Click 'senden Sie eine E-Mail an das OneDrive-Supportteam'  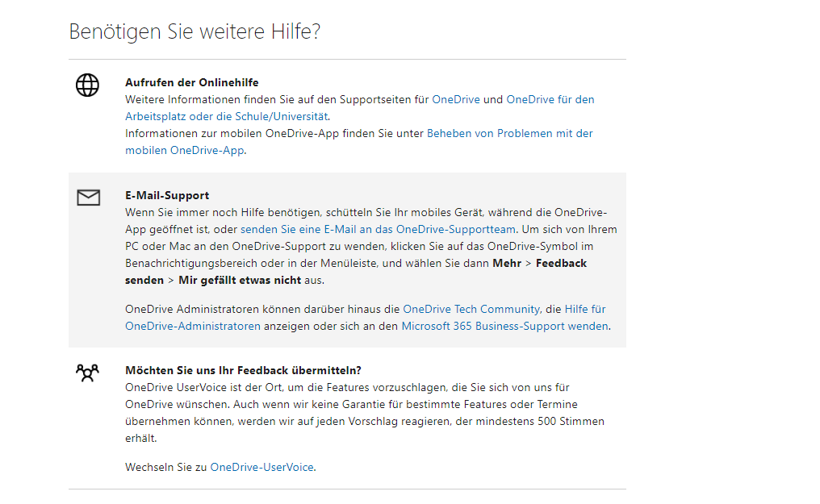pos(378,229)
